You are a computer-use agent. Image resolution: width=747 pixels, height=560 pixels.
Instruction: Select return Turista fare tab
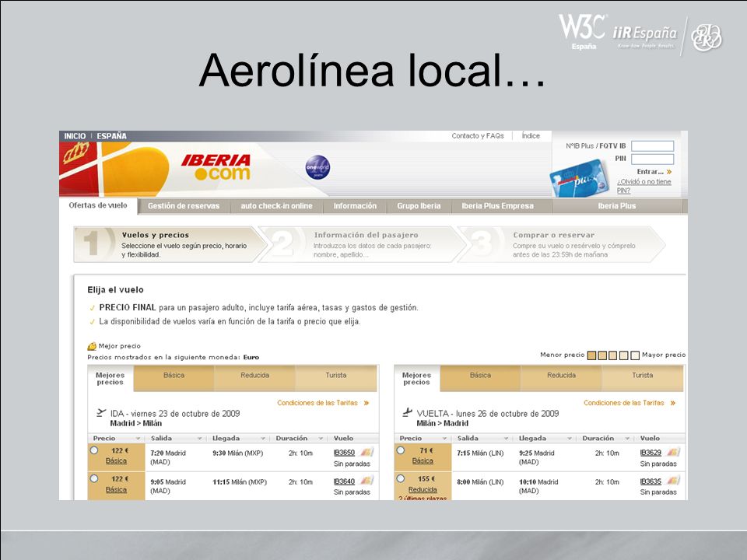[x=642, y=379]
